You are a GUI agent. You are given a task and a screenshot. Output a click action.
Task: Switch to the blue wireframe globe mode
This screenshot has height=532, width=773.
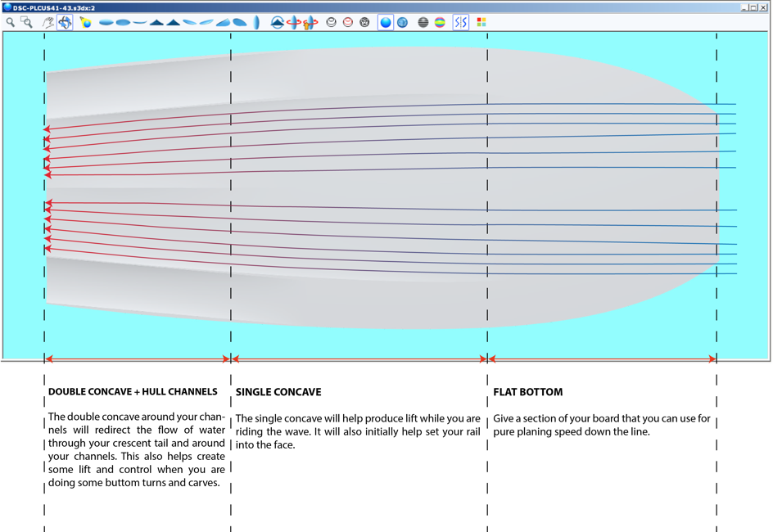pos(402,22)
